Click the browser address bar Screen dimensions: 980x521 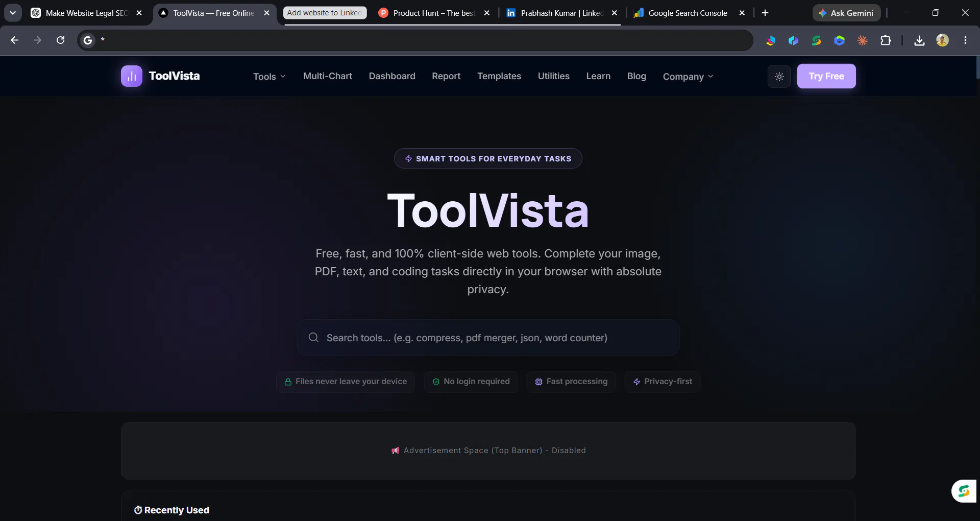[x=415, y=40]
